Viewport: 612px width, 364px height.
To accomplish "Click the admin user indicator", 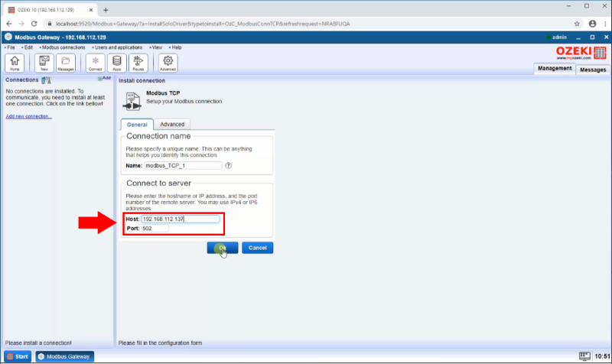I will [x=557, y=37].
